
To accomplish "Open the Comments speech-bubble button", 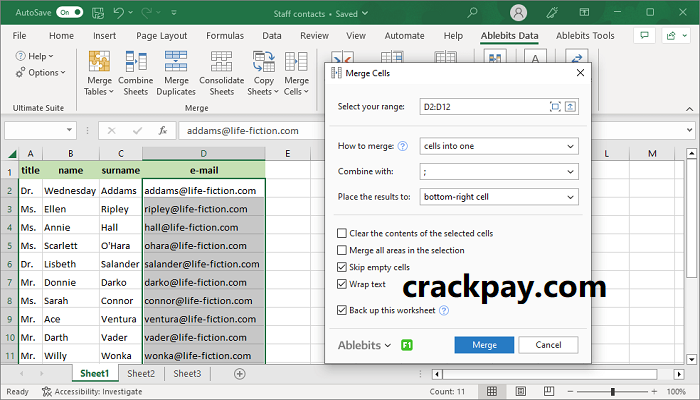I will click(x=644, y=36).
